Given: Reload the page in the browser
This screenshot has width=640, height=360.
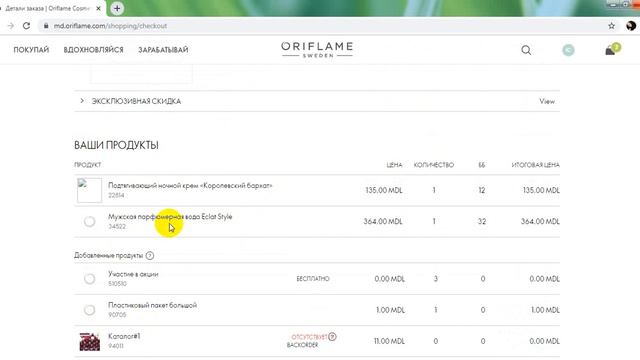Looking at the screenshot, I should pos(27,26).
